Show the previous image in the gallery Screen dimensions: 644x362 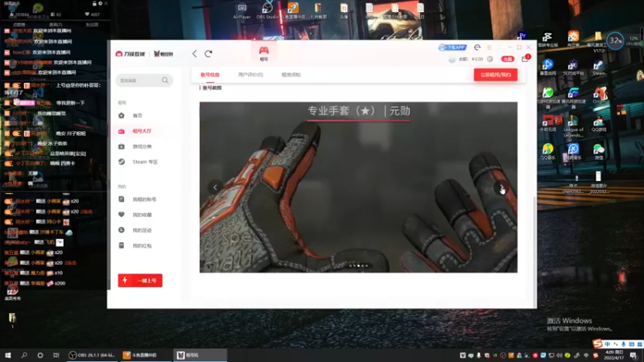click(x=215, y=187)
